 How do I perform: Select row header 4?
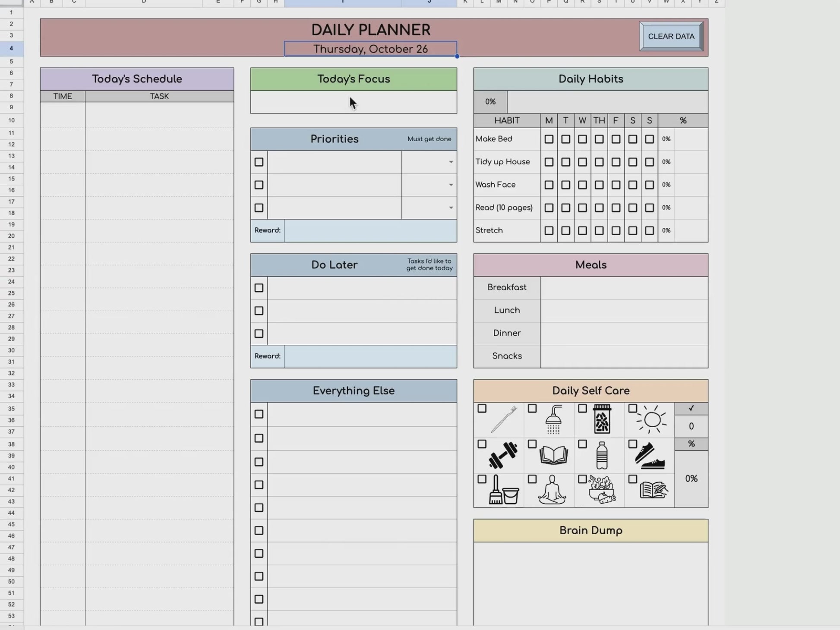tap(12, 49)
